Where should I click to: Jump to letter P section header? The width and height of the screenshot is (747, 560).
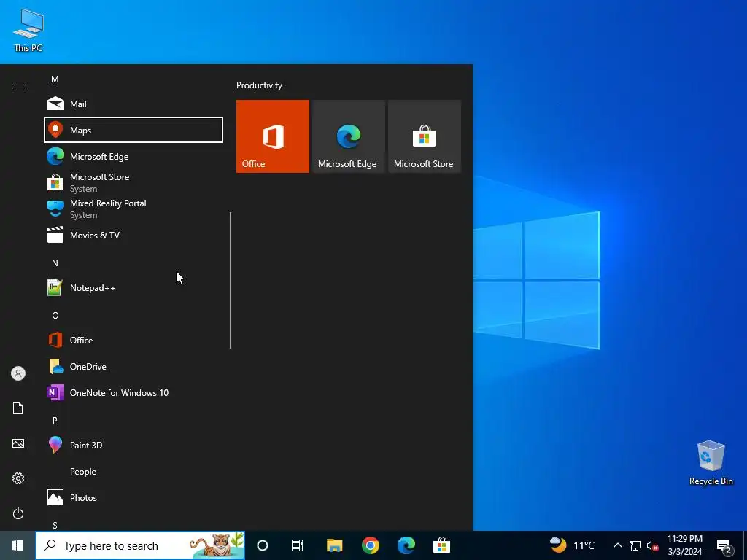click(55, 420)
